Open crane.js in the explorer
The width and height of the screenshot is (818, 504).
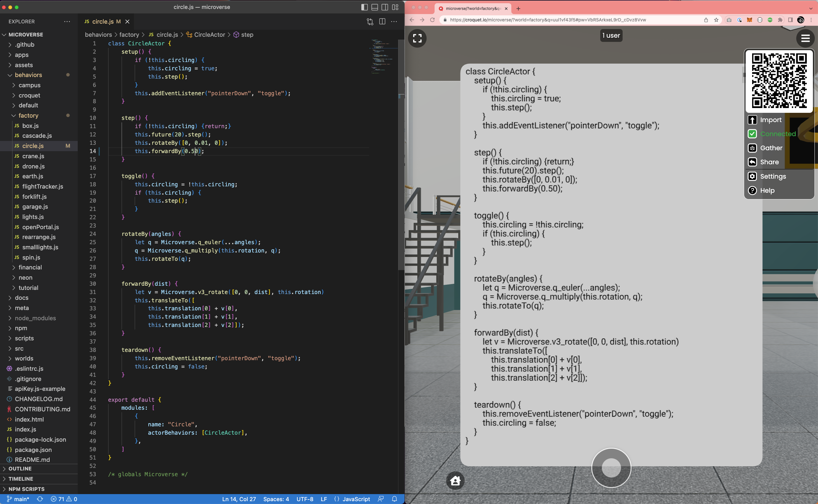(33, 156)
